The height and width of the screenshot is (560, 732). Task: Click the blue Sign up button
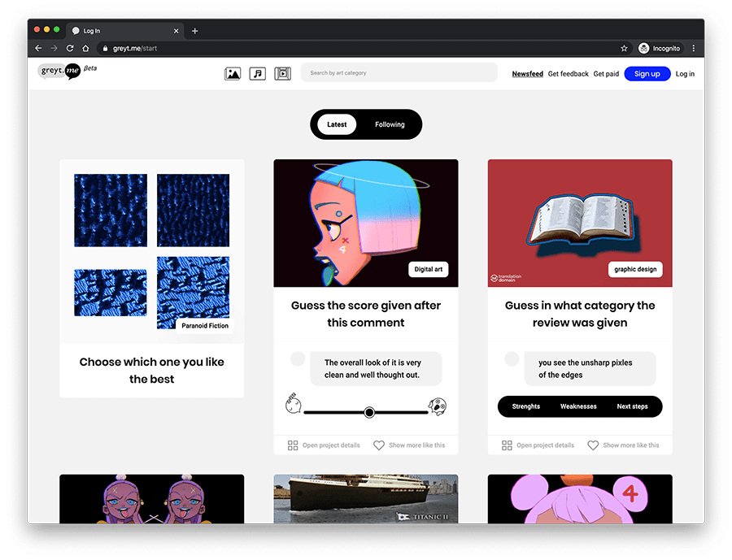647,74
